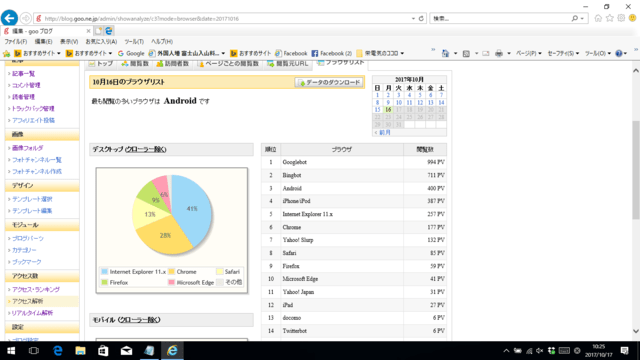Open Microsoft Edge from the taskbar
The image size is (640, 360).
point(58,351)
